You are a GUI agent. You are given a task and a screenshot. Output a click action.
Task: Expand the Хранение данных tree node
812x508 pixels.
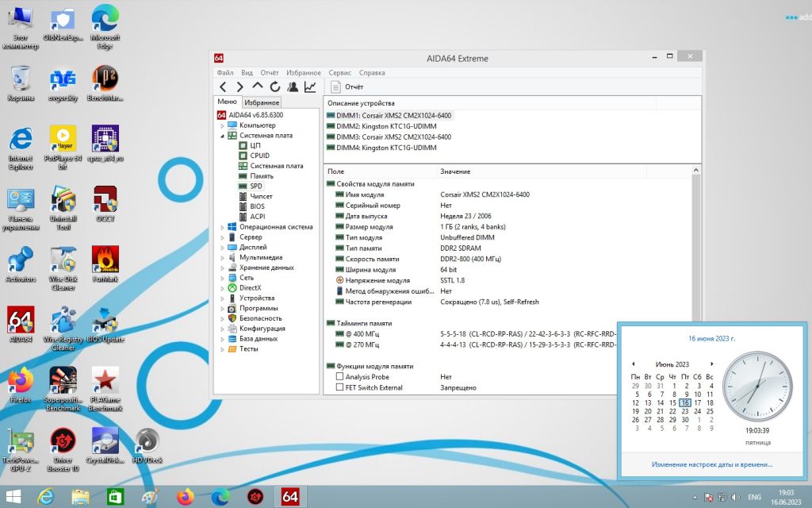tap(222, 268)
